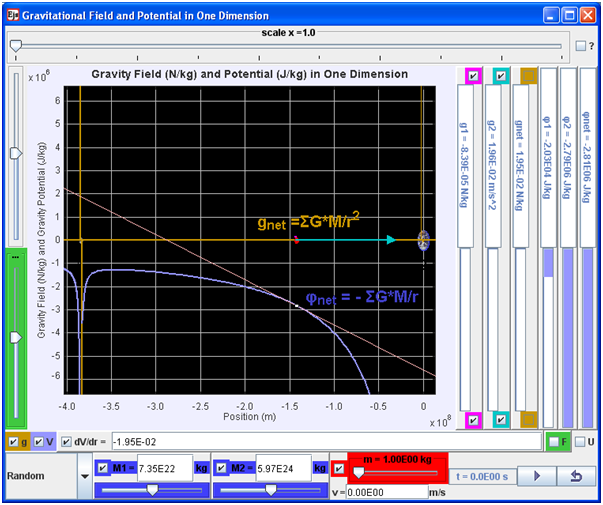Adjust the M2 mass slider
603x505 pixels.
[x=271, y=490]
